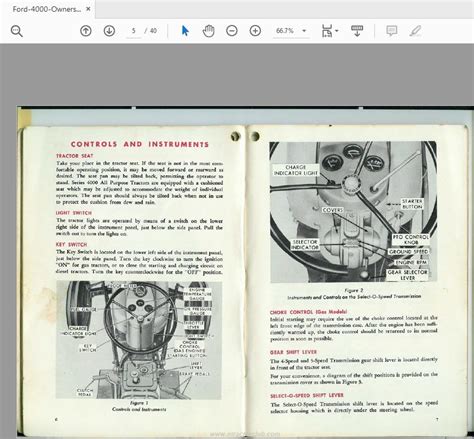Screen dimensions: 474x439
Task: Click the Light Switch section heading
Action: pos(74,213)
